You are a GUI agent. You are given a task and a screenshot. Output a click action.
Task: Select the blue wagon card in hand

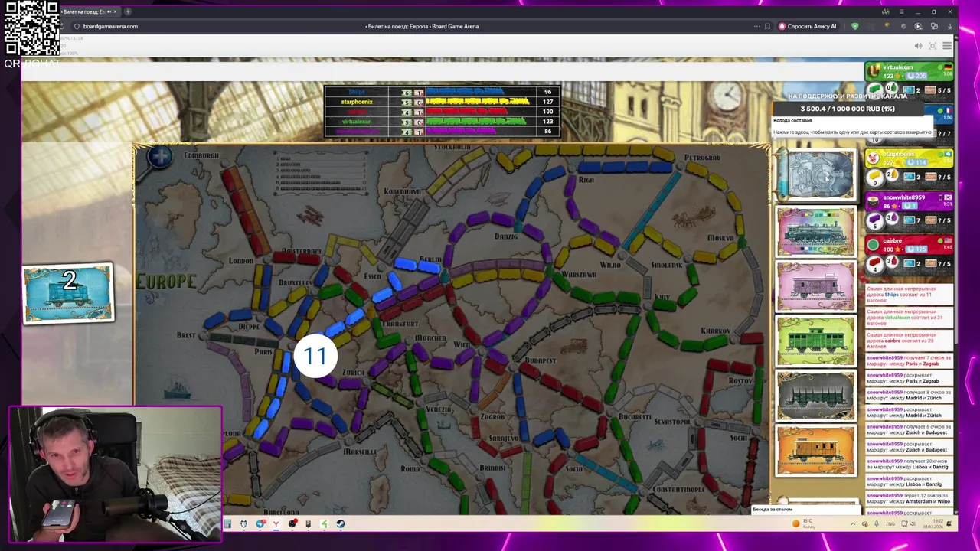(68, 294)
